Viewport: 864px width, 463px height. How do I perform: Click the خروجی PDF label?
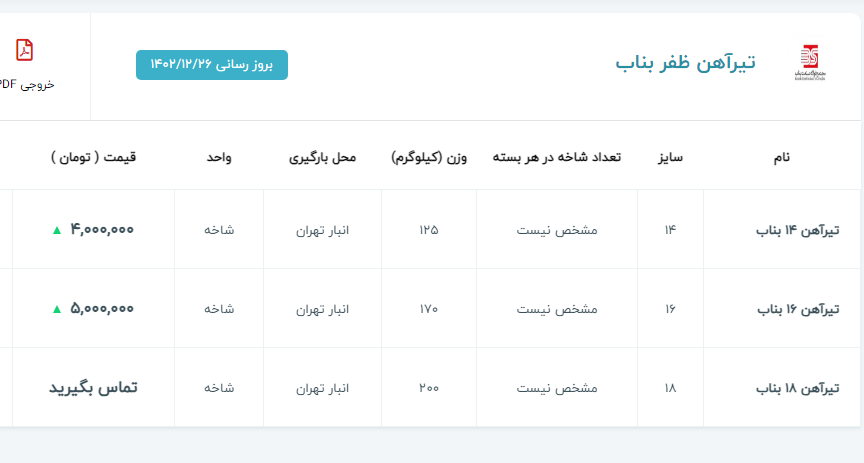[27, 85]
